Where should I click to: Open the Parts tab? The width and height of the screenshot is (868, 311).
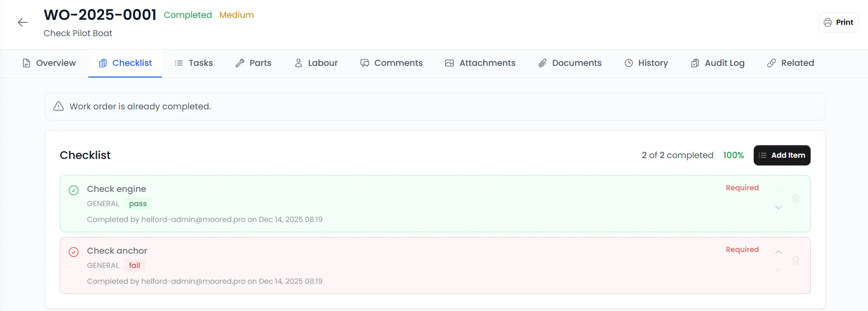point(253,63)
